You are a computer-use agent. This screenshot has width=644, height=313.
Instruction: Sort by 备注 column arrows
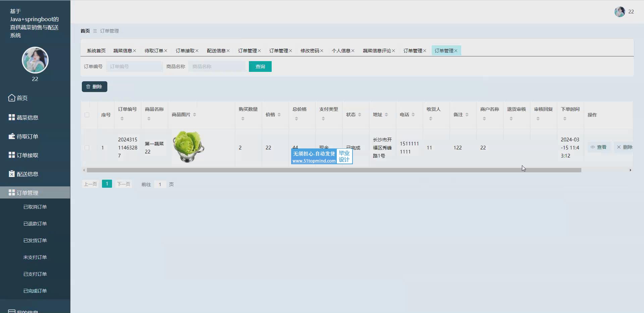pos(467,115)
